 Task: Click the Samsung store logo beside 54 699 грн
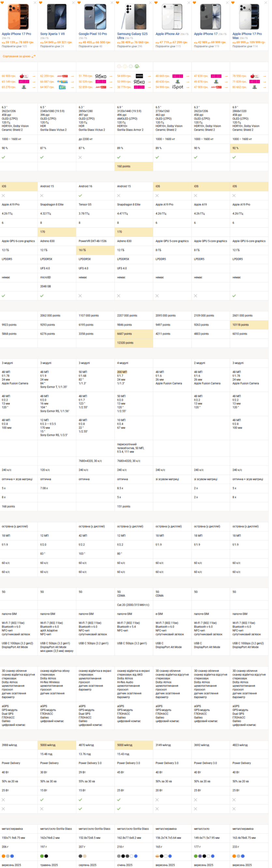pyautogui.click(x=139, y=76)
